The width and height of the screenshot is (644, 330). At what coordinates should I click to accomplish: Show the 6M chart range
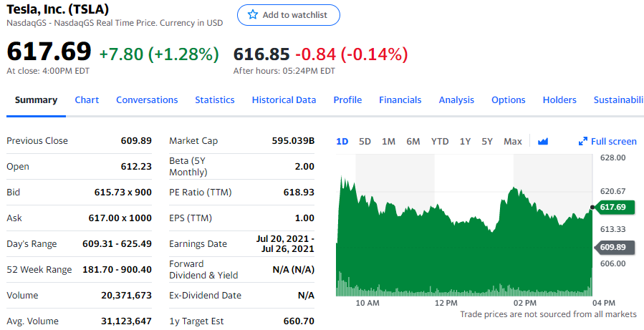click(413, 141)
